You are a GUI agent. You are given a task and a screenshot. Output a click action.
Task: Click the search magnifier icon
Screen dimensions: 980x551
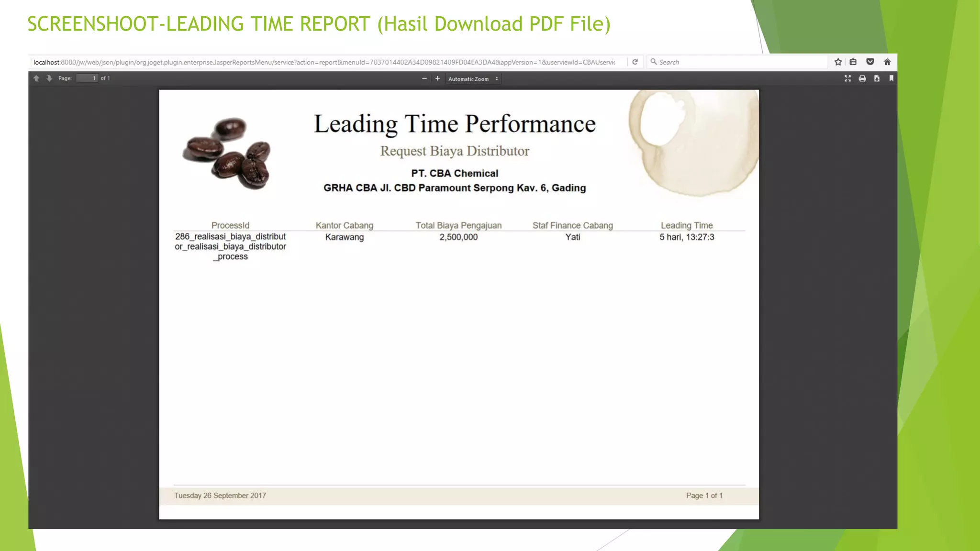pyautogui.click(x=654, y=62)
